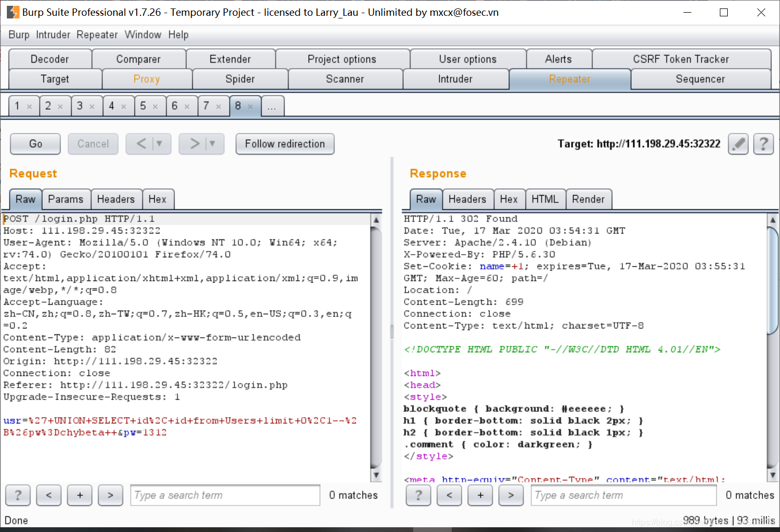Open response search options plus button
The width and height of the screenshot is (780, 532).
(x=481, y=495)
